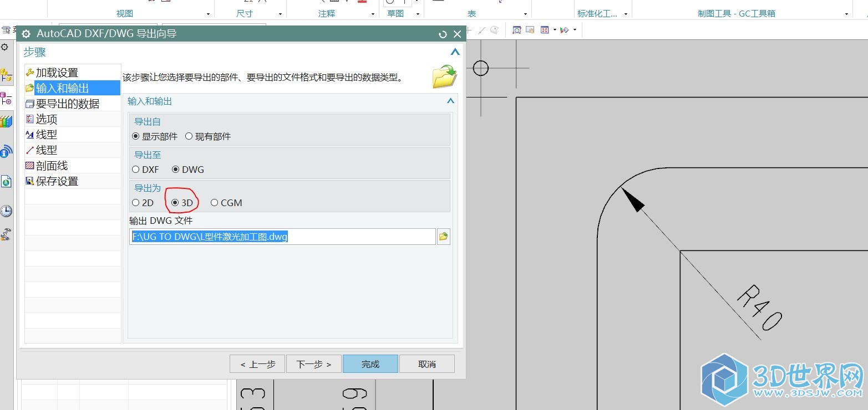Click the first view toolbar icon right of dialog
This screenshot has height=410, width=868.
(516, 30)
